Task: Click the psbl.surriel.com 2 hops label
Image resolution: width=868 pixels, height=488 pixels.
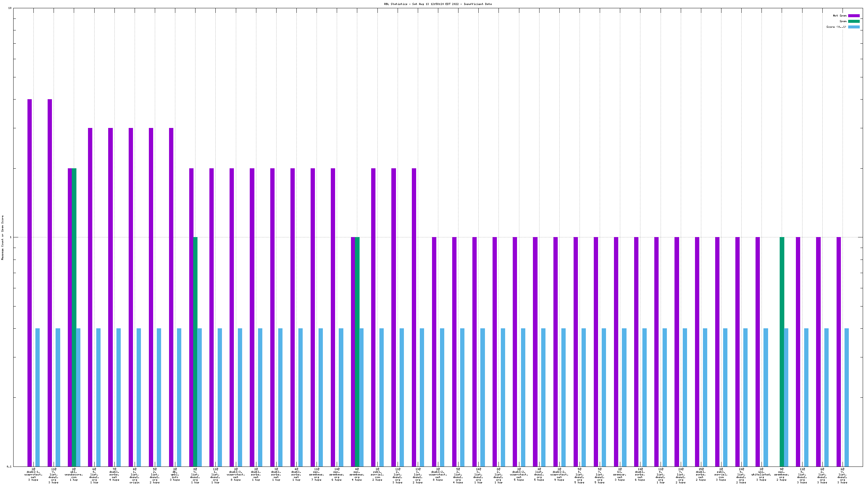Action: point(377,474)
